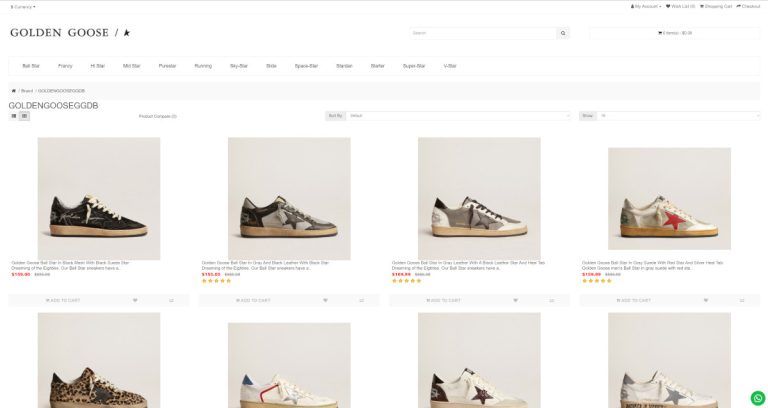Viewport: 768px width, 408px height.
Task: Add gray leather black star Ball Star to cart
Action: [x=443, y=300]
